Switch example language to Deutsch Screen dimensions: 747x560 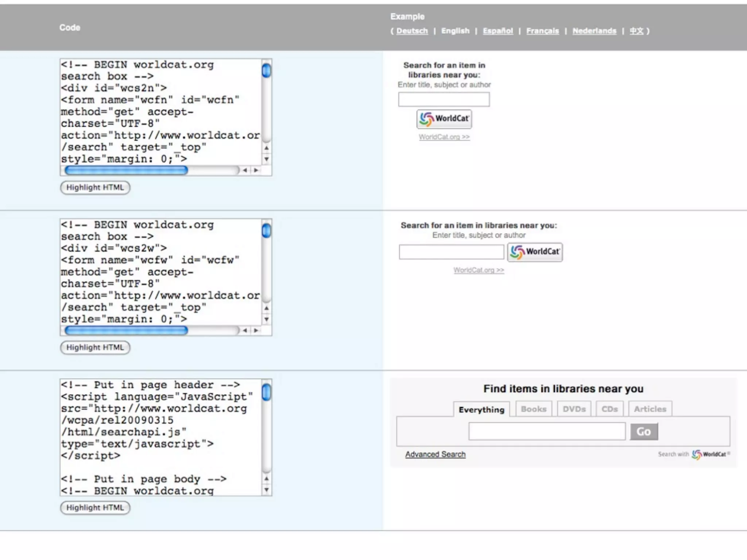(x=412, y=31)
